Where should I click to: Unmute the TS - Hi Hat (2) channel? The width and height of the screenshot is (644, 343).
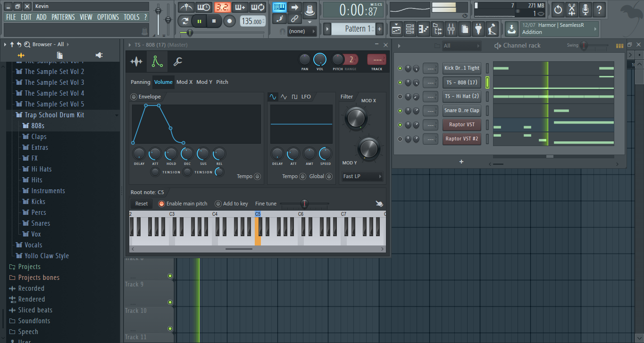(x=400, y=97)
